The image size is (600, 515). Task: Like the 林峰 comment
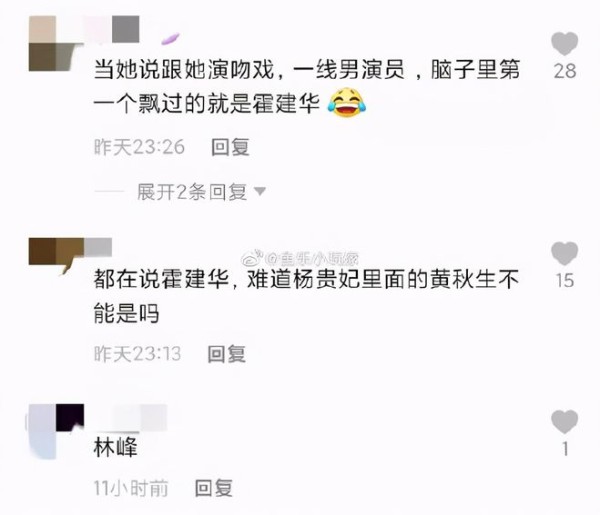point(564,422)
